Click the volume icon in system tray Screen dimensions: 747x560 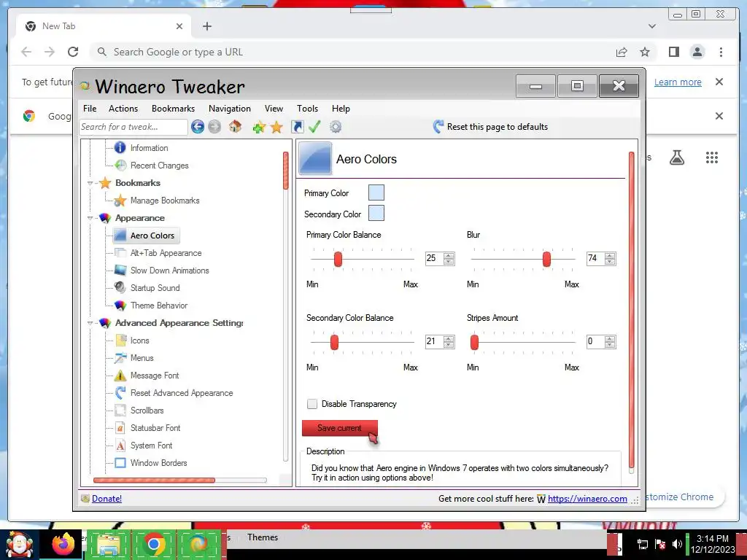676,544
